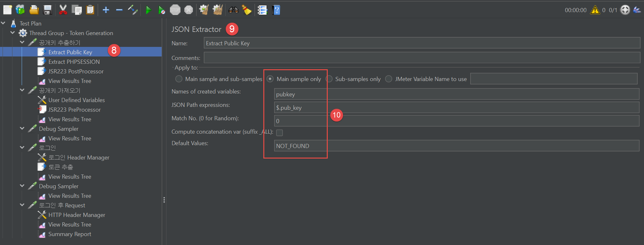Open View Results Tree under 로그인 후 Request
Image resolution: width=644 pixels, height=245 pixels.
pos(70,224)
